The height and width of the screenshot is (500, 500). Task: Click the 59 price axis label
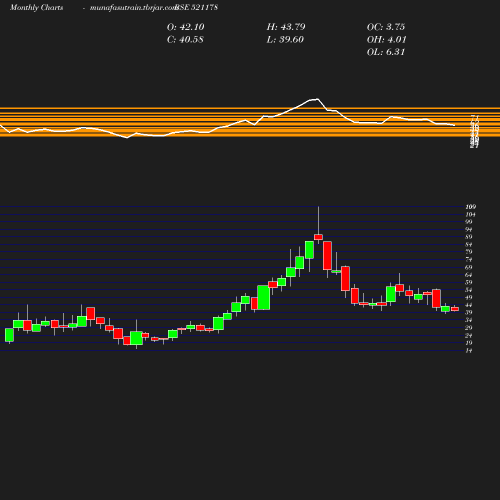point(469,282)
